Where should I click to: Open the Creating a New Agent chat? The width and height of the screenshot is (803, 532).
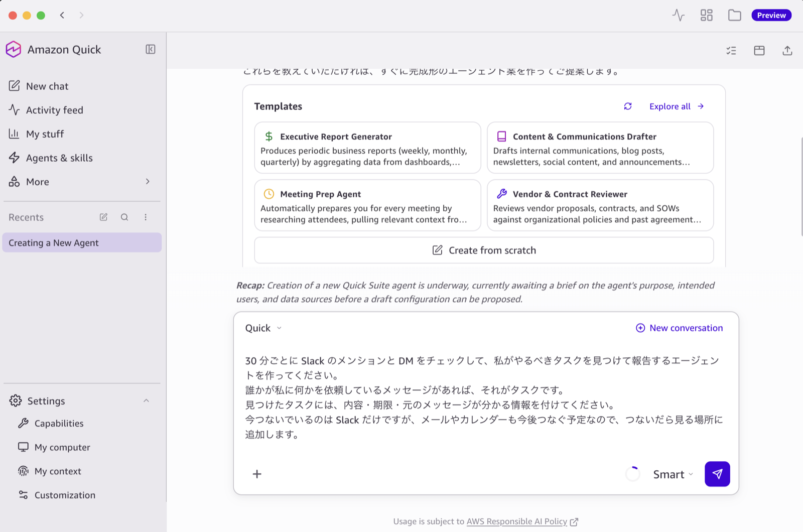click(x=82, y=242)
